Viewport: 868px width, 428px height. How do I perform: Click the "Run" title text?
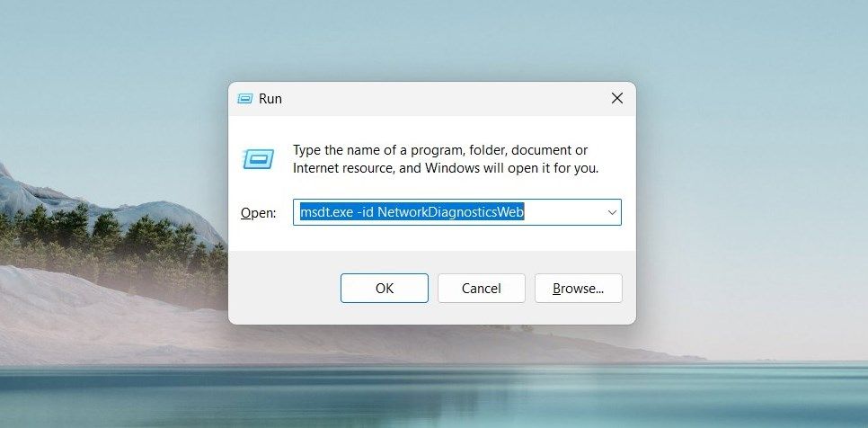point(270,99)
